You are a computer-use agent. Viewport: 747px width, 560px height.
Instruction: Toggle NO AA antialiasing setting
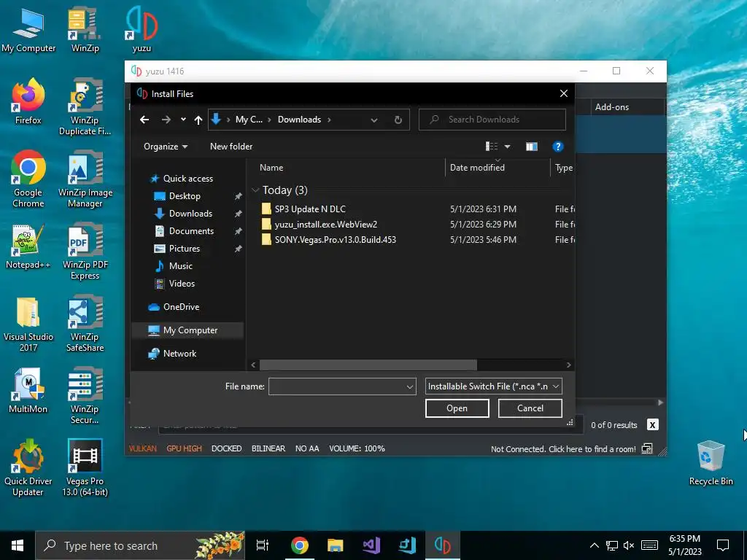point(307,448)
